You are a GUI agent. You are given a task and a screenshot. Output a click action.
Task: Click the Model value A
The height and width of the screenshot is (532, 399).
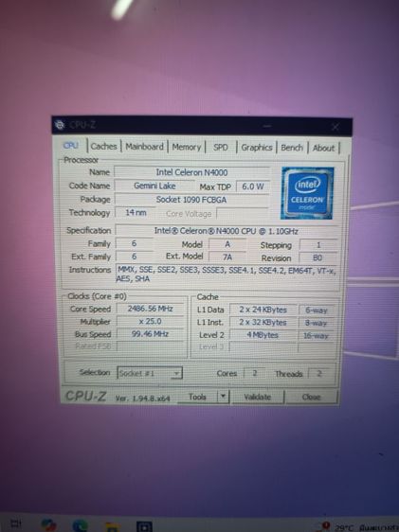(227, 244)
